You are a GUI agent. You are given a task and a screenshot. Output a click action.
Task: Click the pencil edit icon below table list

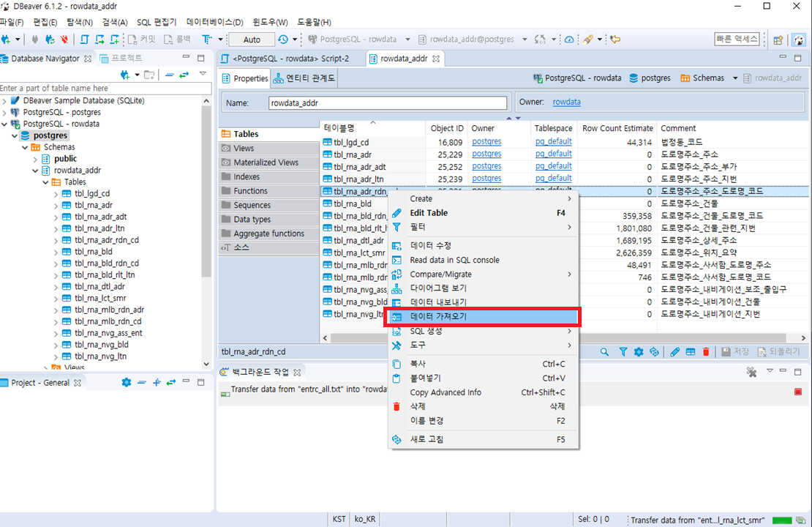[674, 352]
